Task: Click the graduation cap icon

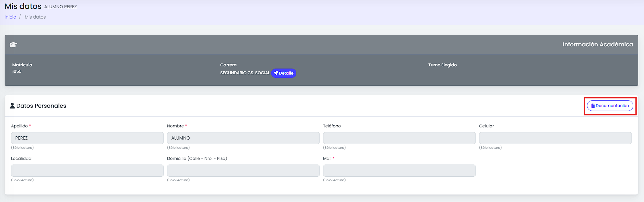Action: coord(13,45)
